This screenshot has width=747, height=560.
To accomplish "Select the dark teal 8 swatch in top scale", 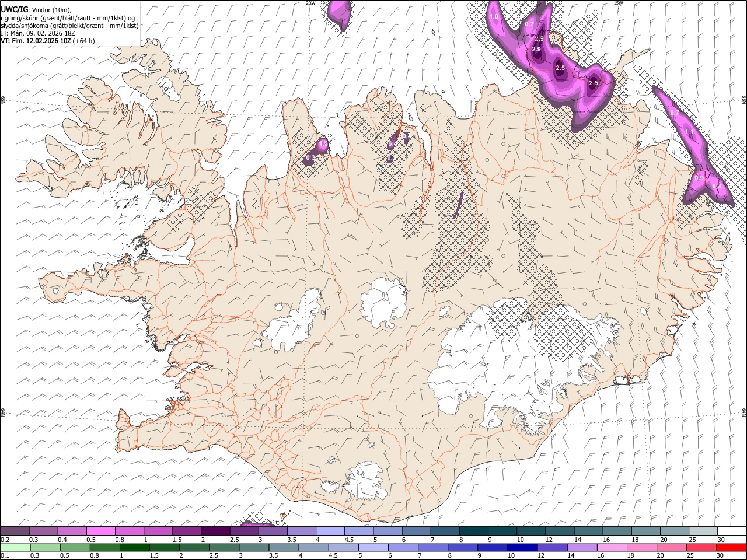I will [x=473, y=531].
